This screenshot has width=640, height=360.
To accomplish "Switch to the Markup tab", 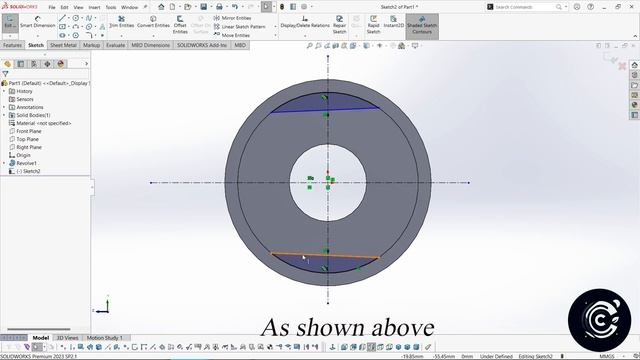I will pyautogui.click(x=91, y=45).
